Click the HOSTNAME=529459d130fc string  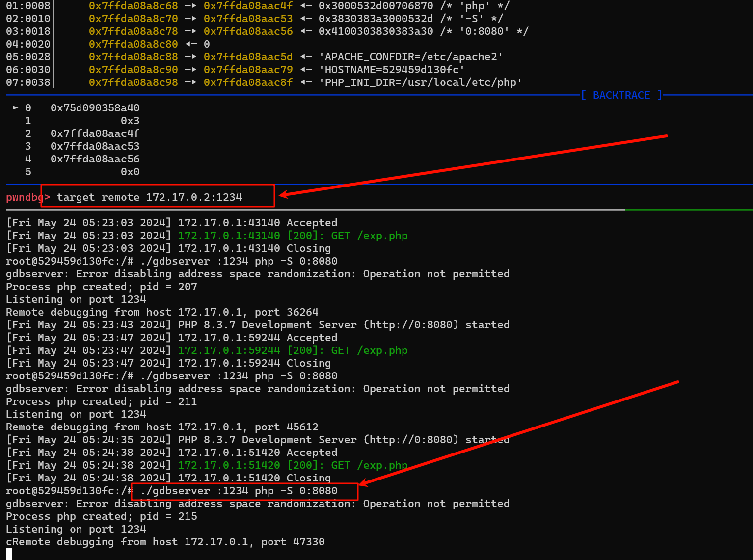pyautogui.click(x=392, y=70)
